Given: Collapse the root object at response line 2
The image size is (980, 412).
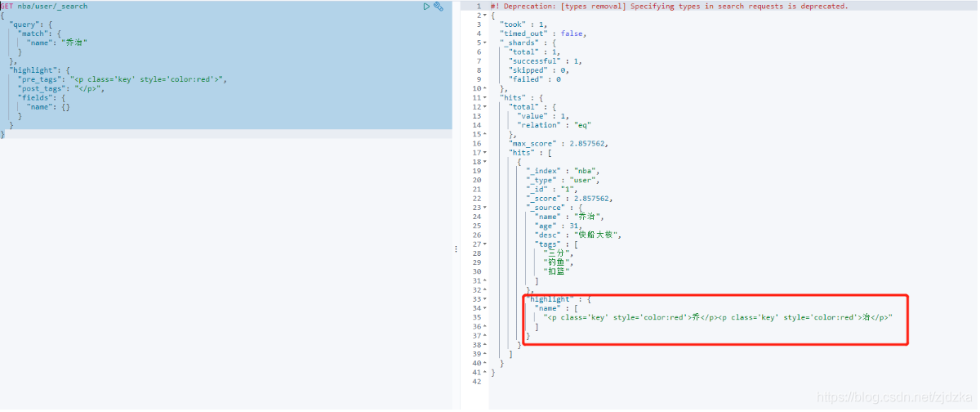Looking at the screenshot, I should (485, 16).
